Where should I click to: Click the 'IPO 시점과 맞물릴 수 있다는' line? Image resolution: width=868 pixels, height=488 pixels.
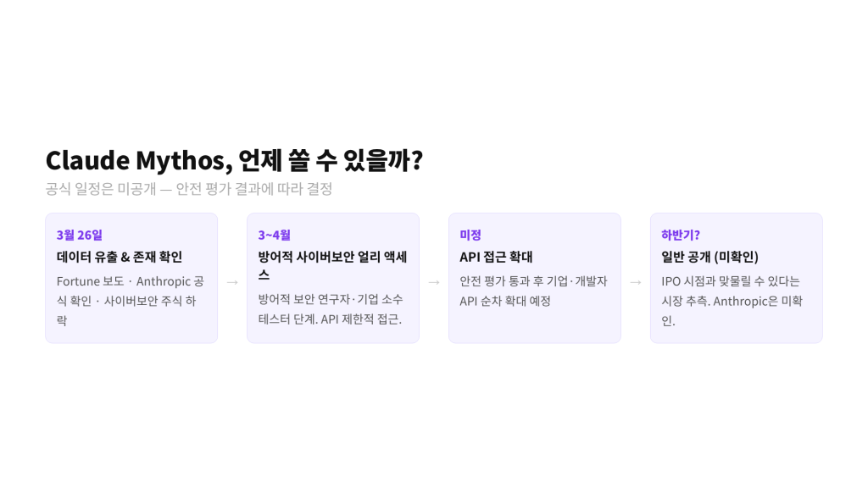730,281
